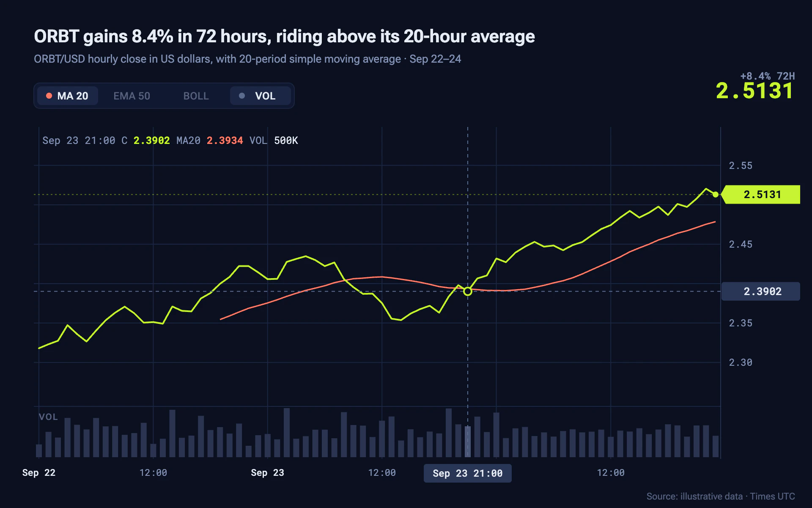Click the Source: illustrative data footnote

tap(721, 496)
